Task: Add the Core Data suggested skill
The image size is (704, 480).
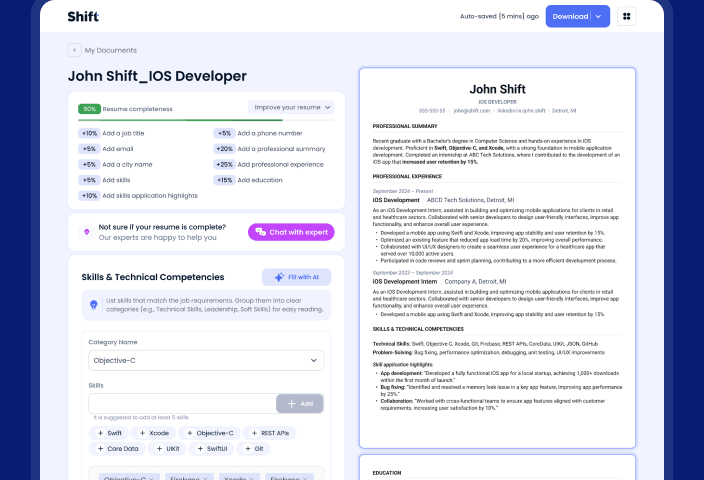Action: (117, 449)
